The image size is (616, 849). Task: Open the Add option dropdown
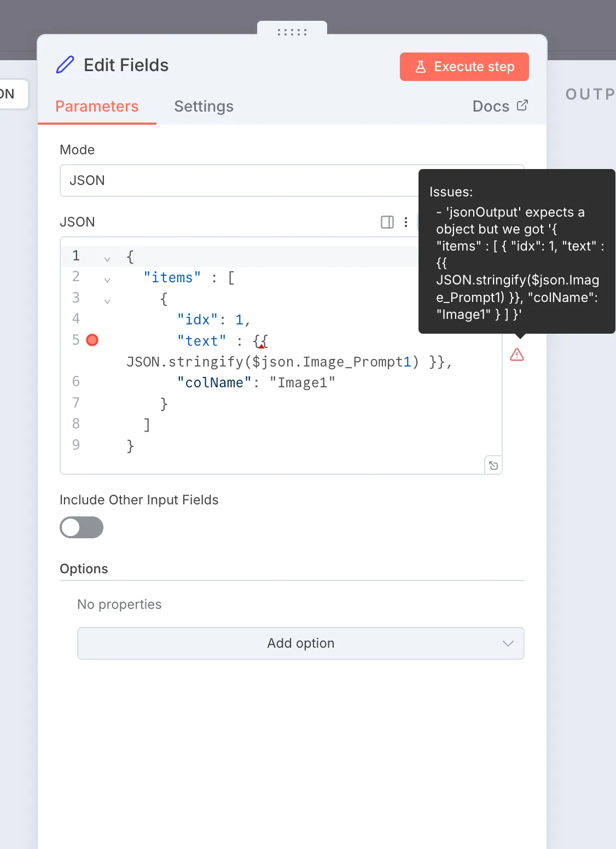tap(301, 643)
